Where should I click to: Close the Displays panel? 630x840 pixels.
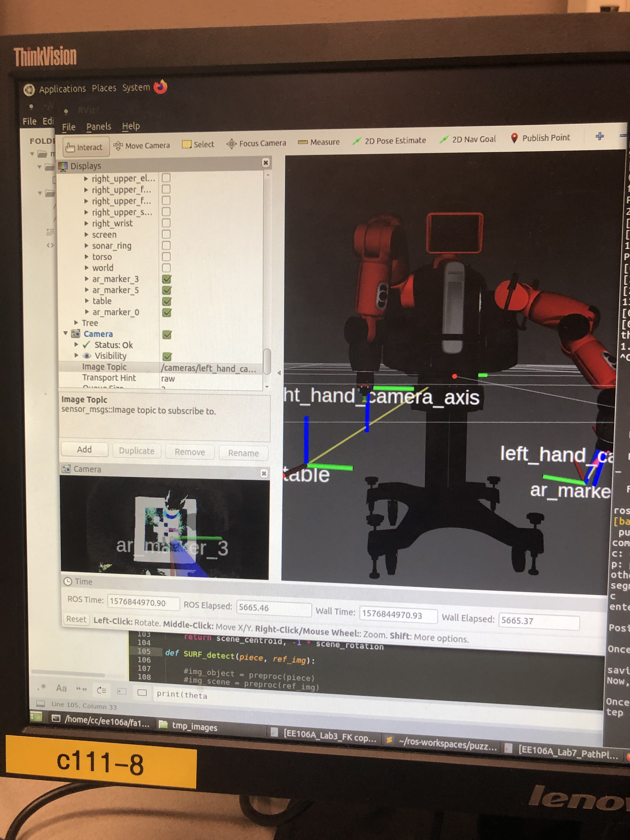tap(266, 162)
